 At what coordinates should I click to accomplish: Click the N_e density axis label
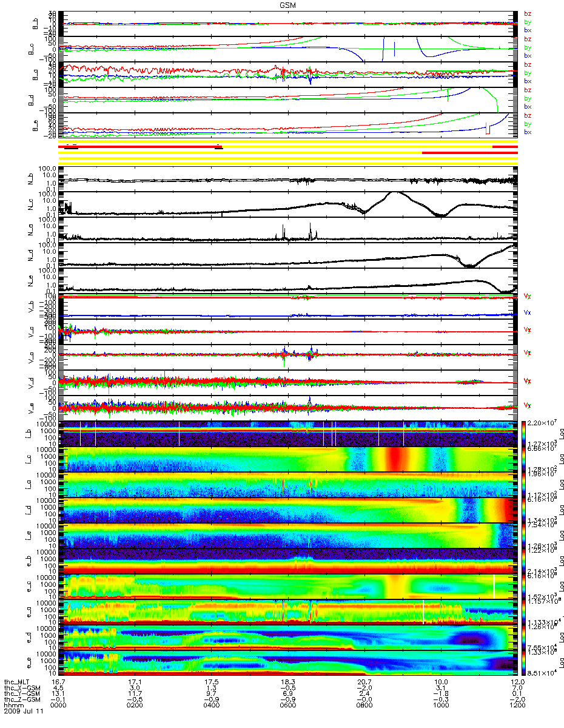point(31,281)
